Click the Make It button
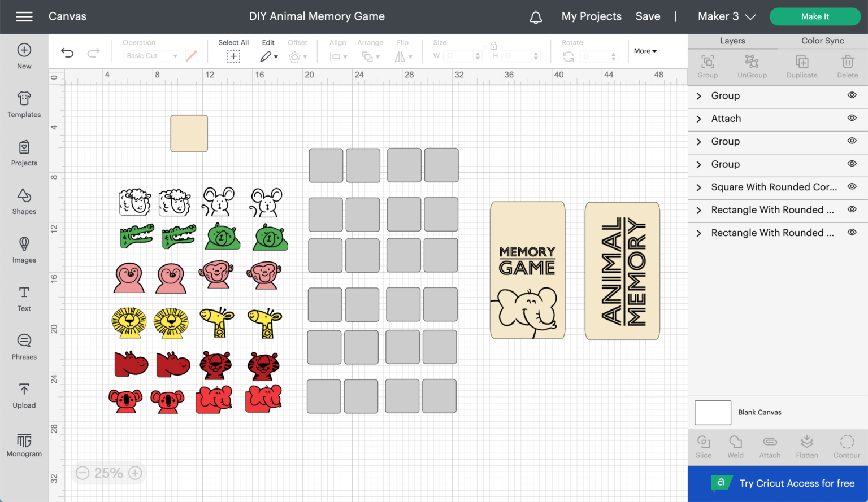The image size is (868, 502). click(815, 16)
